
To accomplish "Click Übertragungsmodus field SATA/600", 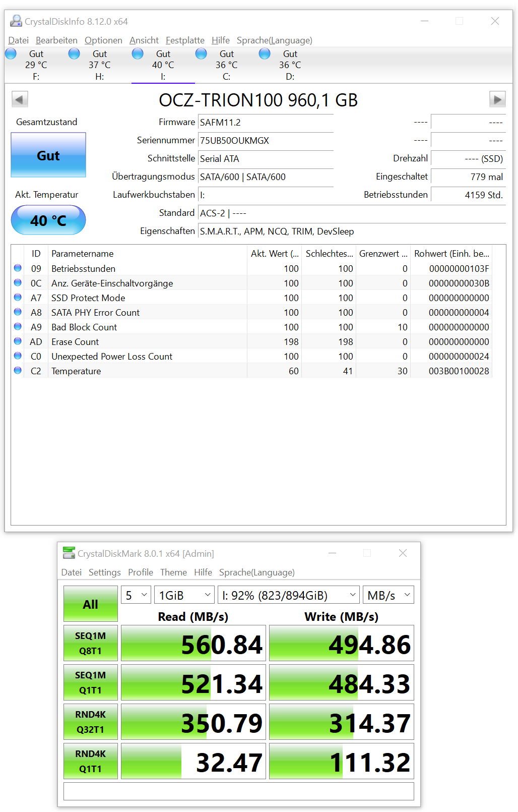I will point(266,177).
